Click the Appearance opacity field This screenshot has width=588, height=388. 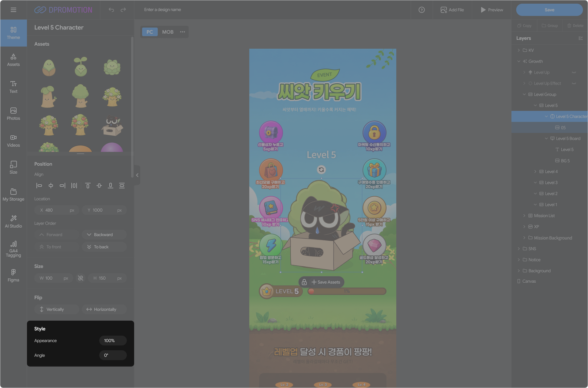(113, 341)
